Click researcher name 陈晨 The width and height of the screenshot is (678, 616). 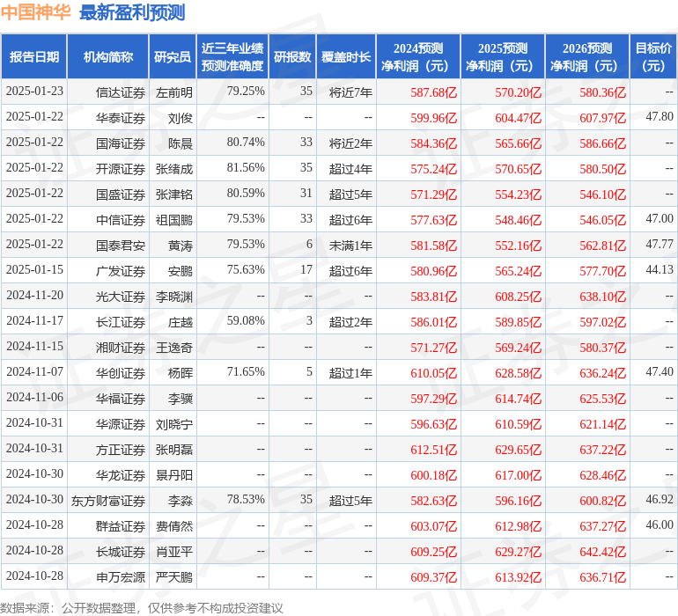[181, 143]
